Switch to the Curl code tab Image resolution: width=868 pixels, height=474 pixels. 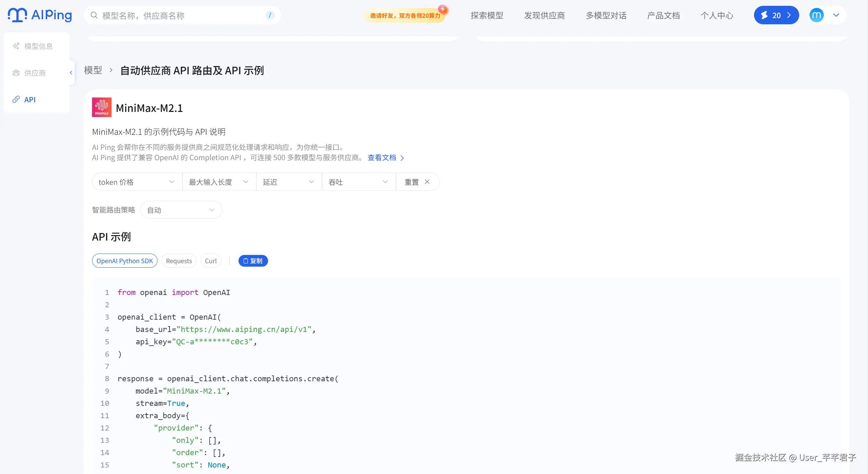click(210, 261)
